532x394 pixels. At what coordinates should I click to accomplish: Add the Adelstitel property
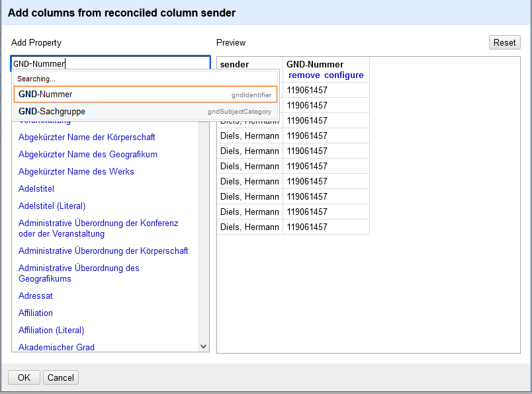coord(36,189)
